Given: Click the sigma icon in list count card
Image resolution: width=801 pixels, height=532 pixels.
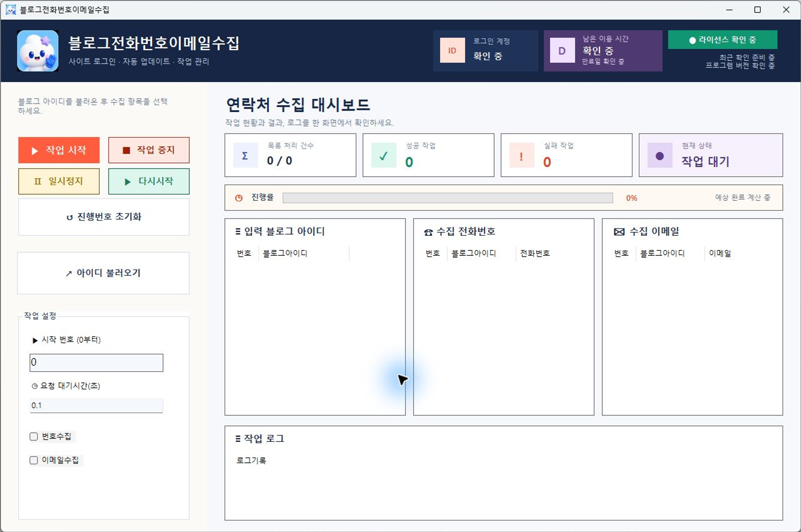Looking at the screenshot, I should click(245, 156).
